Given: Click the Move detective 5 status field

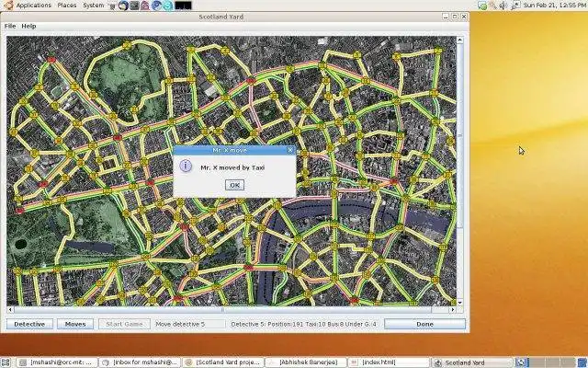Looking at the screenshot, I should 188,324.
